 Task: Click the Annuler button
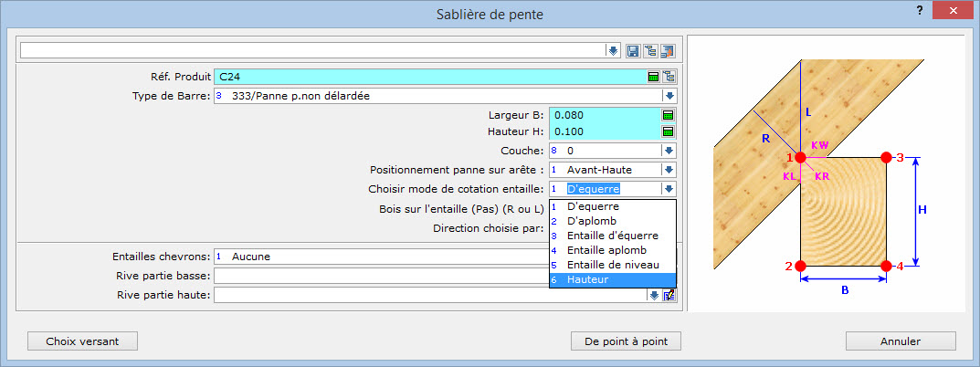(901, 341)
